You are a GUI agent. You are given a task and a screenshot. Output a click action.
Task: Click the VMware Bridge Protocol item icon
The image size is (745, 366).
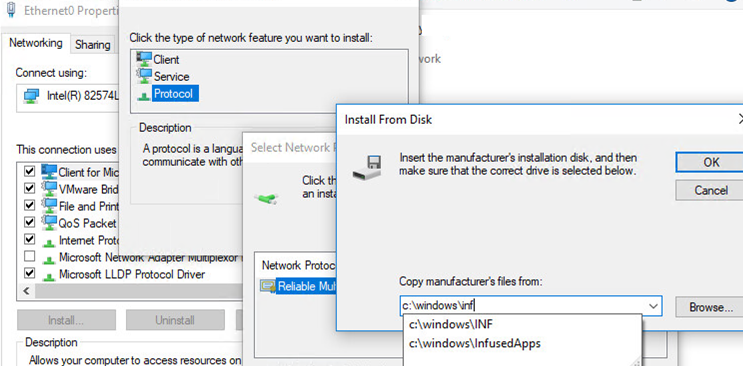[48, 188]
